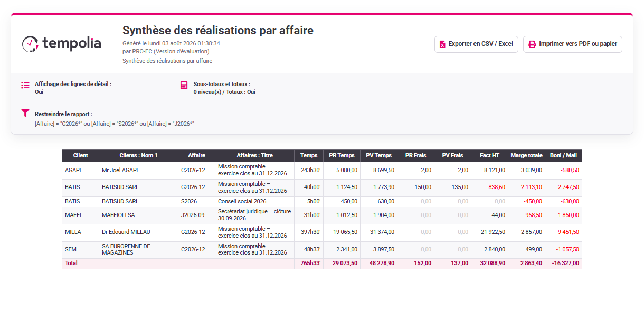This screenshot has width=644, height=319.
Task: Click the Boni / Mali column header
Action: (x=563, y=155)
